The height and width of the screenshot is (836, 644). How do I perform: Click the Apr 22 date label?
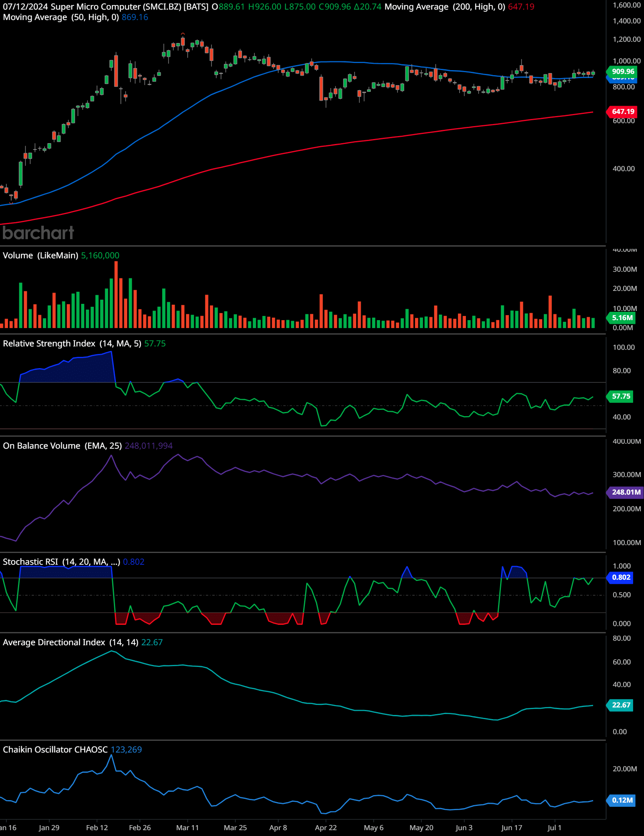tap(326, 828)
